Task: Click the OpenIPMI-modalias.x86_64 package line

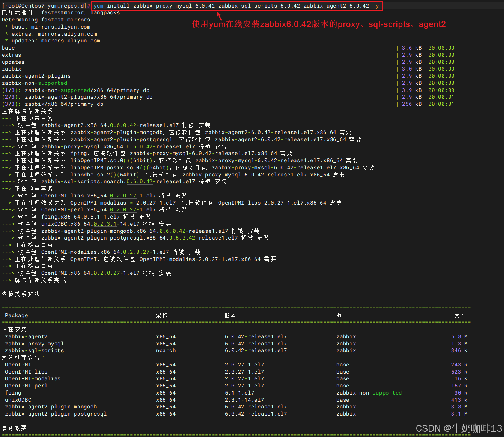Action: pos(101,252)
